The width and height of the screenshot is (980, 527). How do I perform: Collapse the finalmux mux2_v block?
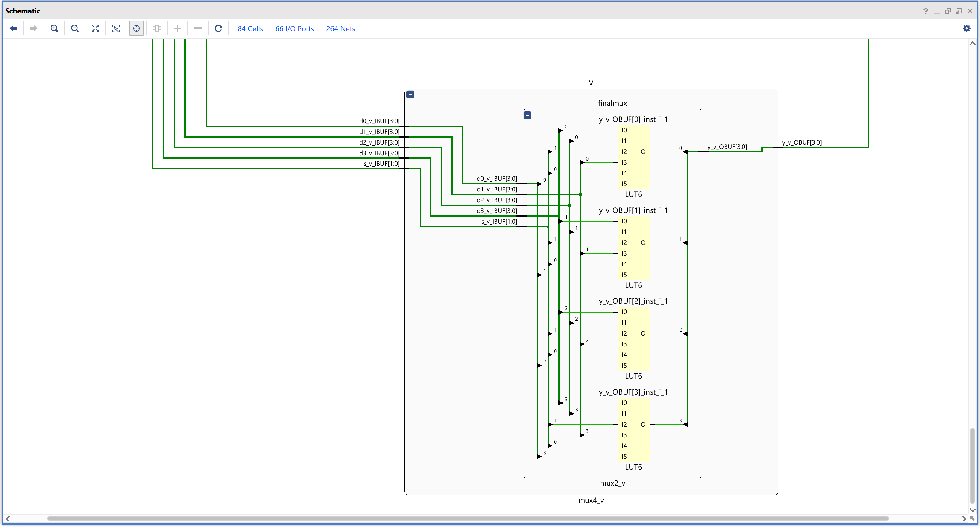click(x=527, y=115)
